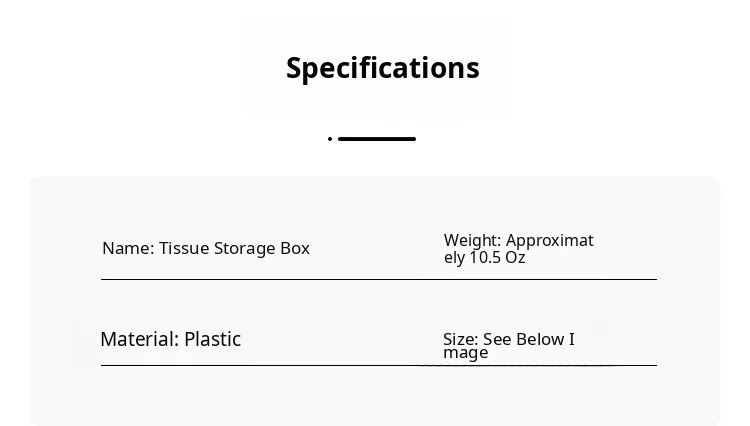Click the "Approximat" text in the weight row
This screenshot has width=750, height=426.
(549, 240)
